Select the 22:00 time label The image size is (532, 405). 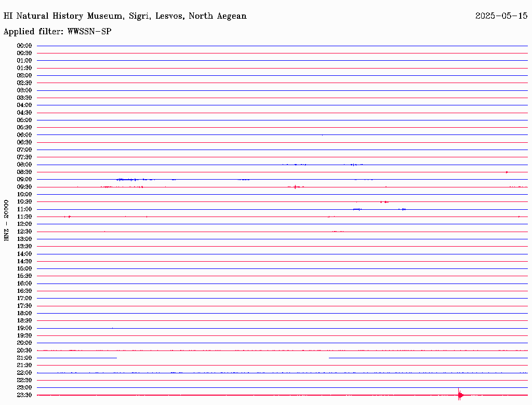pyautogui.click(x=24, y=373)
